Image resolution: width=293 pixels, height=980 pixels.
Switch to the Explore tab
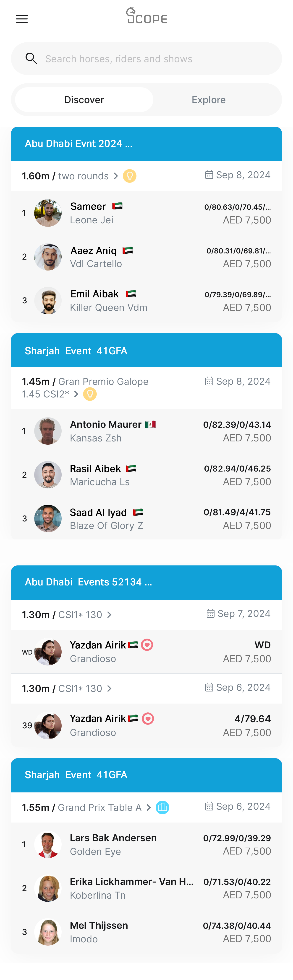[208, 100]
